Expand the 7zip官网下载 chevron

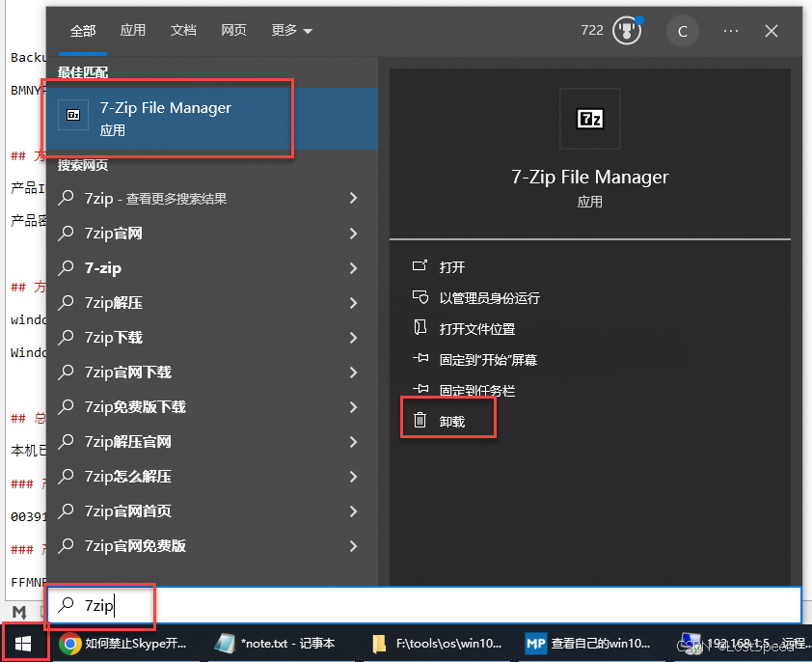click(353, 372)
